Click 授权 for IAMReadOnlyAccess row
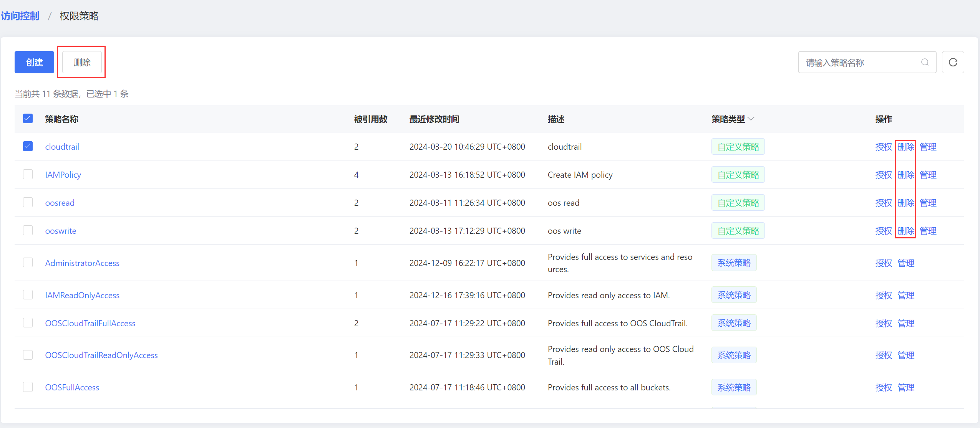The height and width of the screenshot is (428, 980). point(884,295)
